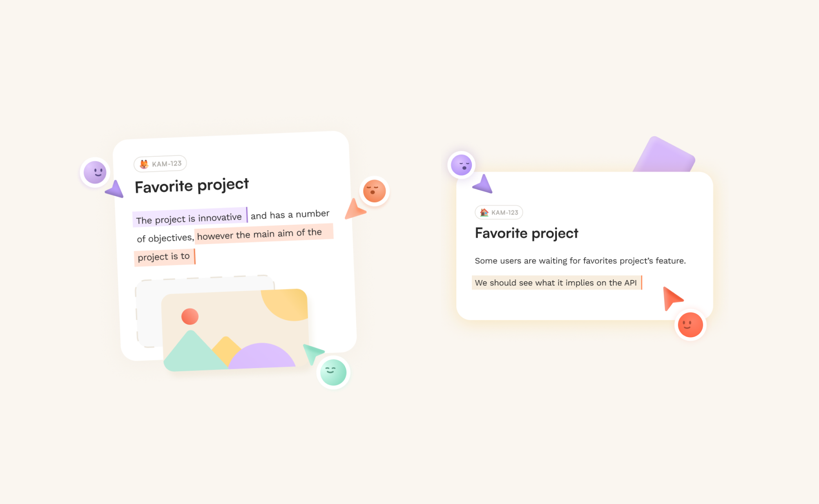Click the red cursor arrow on right card
819x504 pixels.
[x=672, y=298]
